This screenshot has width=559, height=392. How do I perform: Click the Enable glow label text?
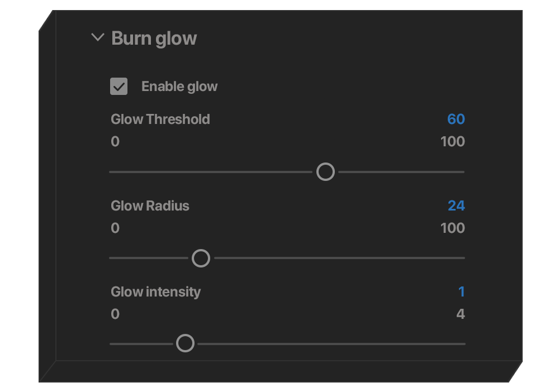pos(179,87)
